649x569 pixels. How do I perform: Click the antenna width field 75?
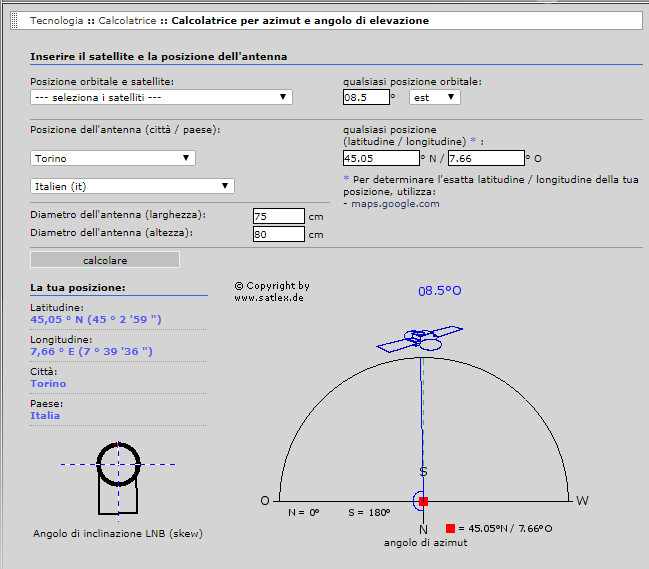click(x=279, y=216)
